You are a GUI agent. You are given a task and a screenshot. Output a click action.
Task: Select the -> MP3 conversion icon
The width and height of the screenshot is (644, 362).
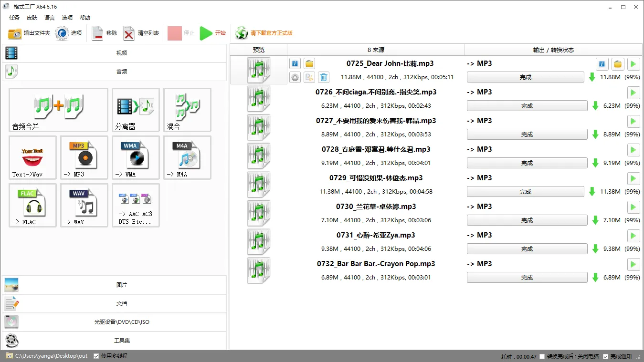[x=84, y=157]
